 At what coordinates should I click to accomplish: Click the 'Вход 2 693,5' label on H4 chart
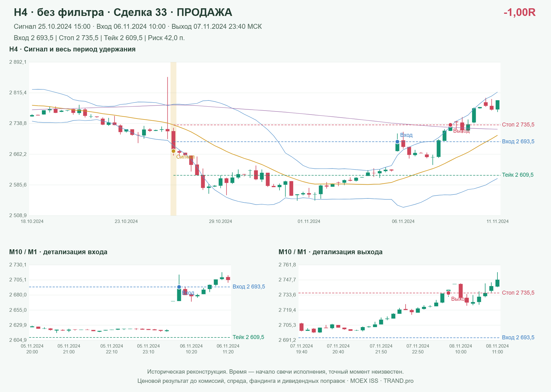click(x=518, y=141)
